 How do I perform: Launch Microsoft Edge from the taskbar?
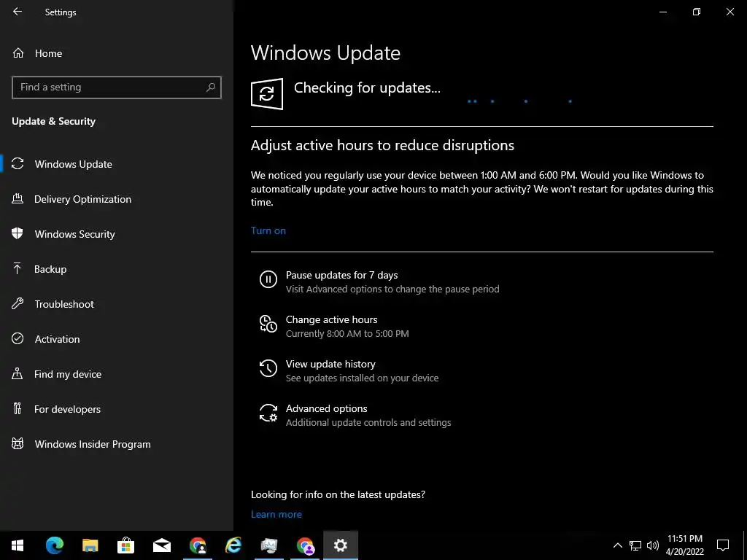(x=54, y=545)
